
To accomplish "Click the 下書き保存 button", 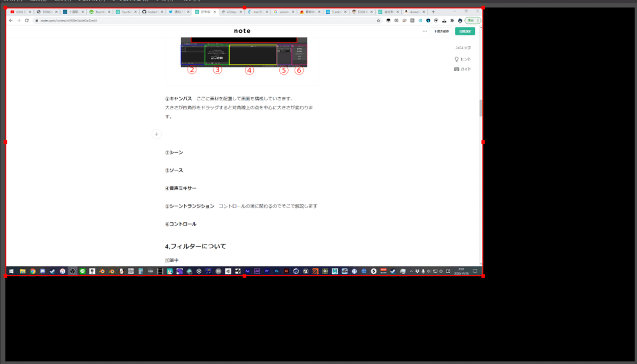I will [x=442, y=31].
